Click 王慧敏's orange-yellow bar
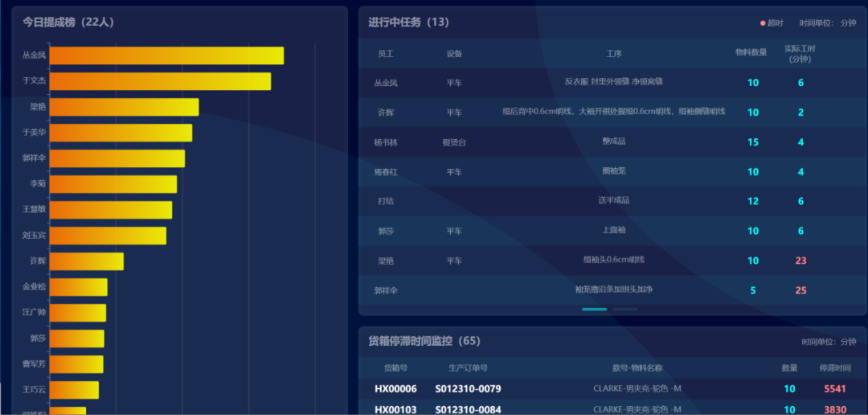Image resolution: width=868 pixels, height=415 pixels. [111, 210]
